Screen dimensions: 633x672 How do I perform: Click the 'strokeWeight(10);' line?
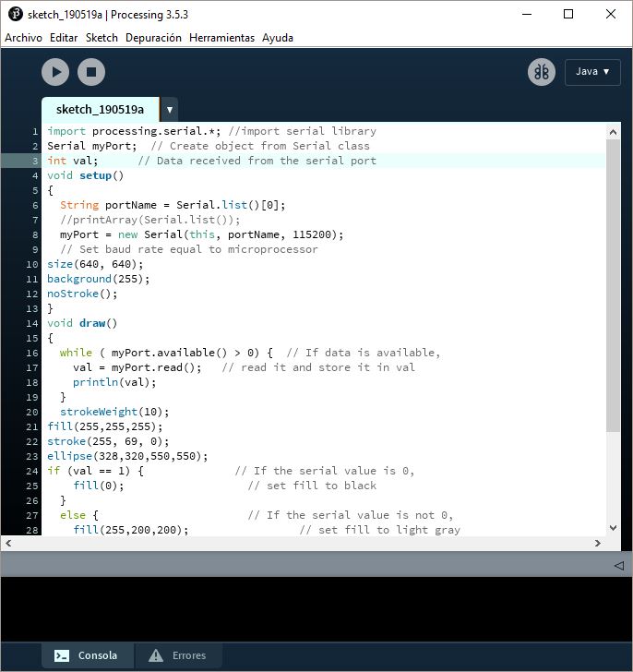point(114,412)
